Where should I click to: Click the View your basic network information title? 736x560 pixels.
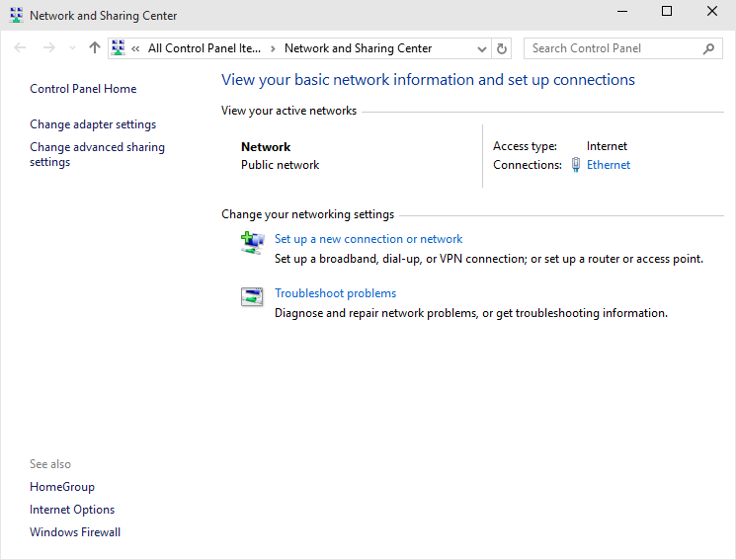pos(428,80)
